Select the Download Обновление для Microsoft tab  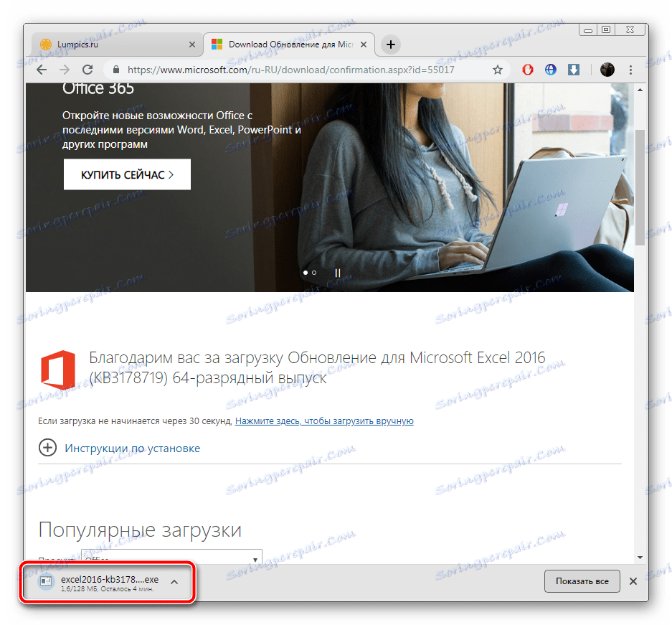click(x=289, y=44)
